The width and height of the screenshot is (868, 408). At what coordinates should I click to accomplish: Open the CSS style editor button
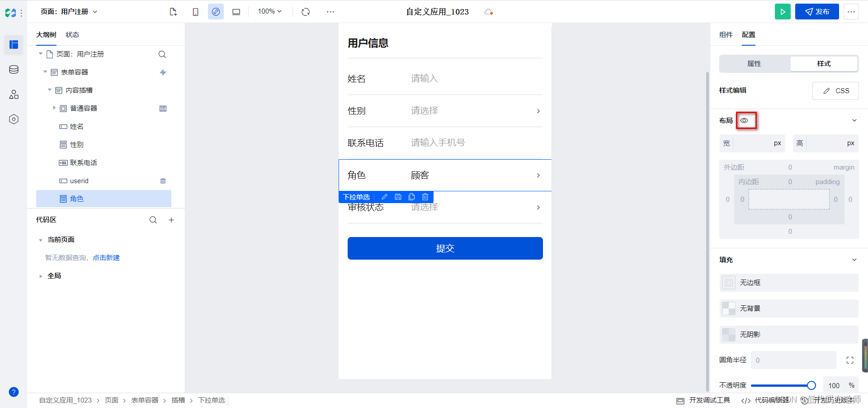point(835,90)
